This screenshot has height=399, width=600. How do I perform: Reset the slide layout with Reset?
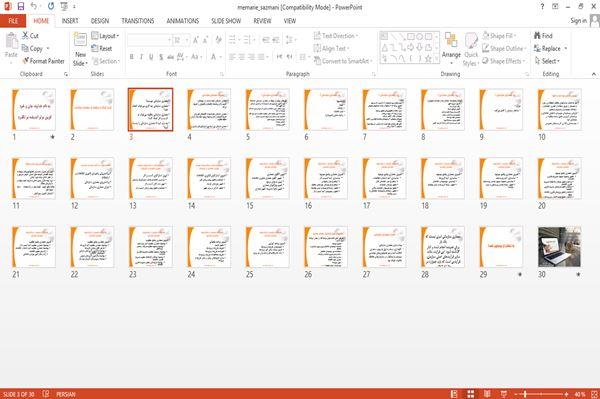pyautogui.click(x=102, y=48)
